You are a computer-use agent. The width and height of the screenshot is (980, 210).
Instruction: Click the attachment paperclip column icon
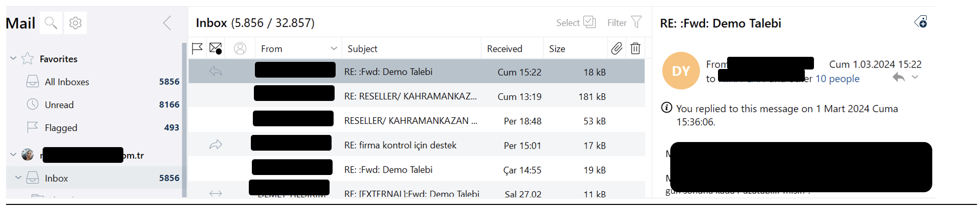(x=616, y=49)
